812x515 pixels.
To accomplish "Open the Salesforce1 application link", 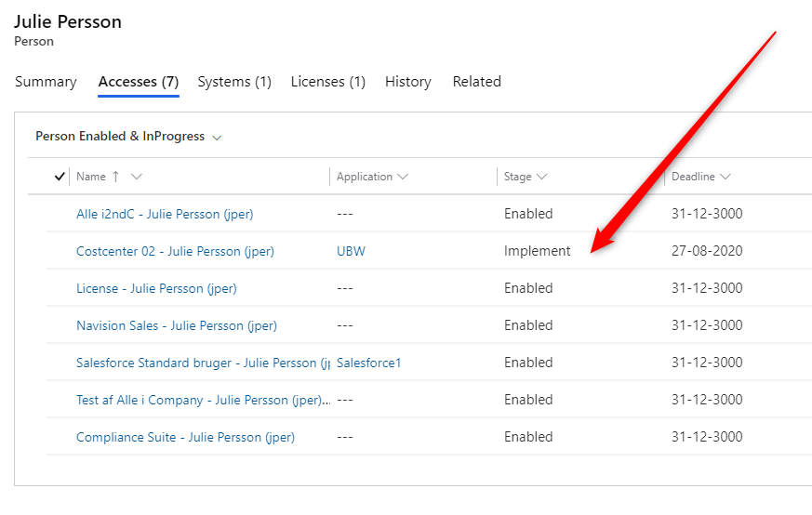I will click(x=368, y=363).
